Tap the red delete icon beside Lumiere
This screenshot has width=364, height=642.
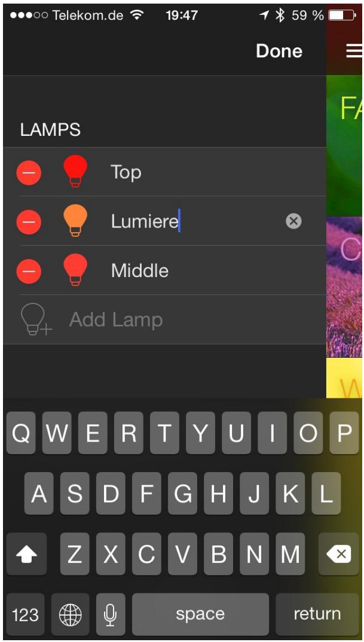click(x=29, y=222)
